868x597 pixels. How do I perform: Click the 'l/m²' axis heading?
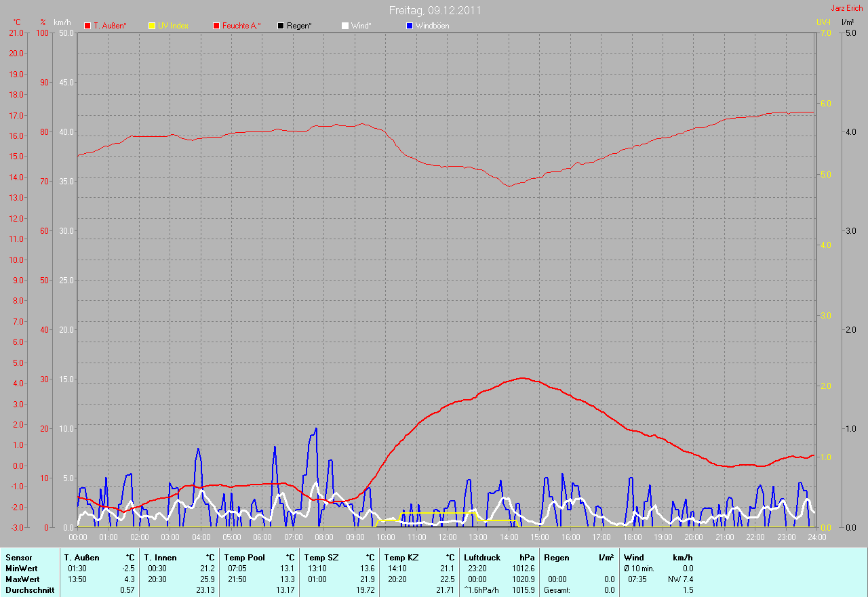[x=848, y=22]
